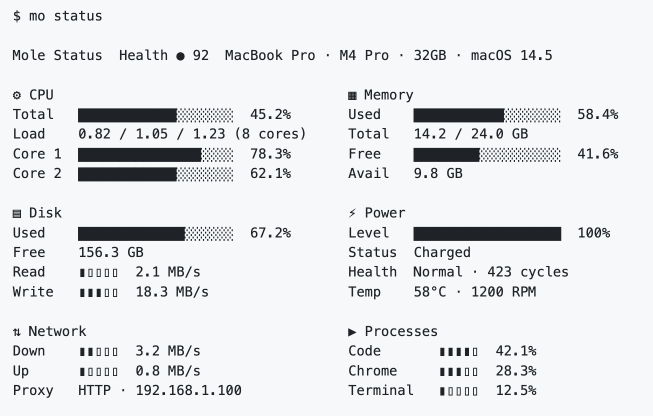This screenshot has width=653, height=417.
Task: Click the Battery Level bar
Action: tap(486, 233)
